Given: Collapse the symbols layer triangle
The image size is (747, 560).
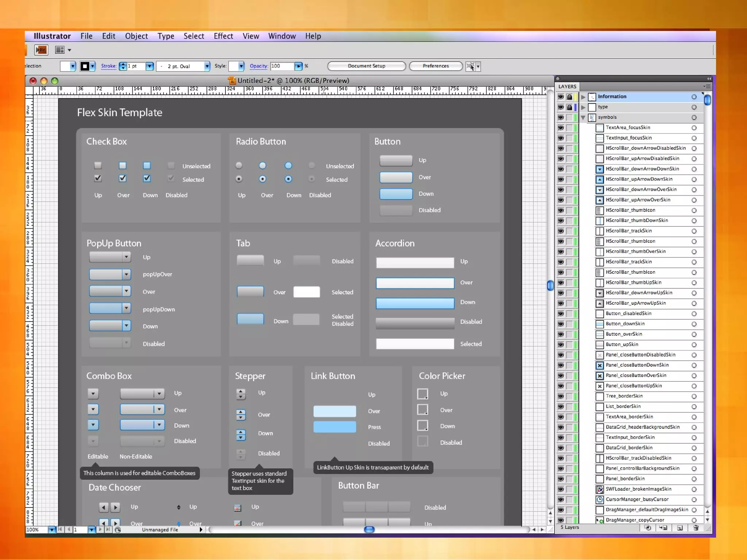Looking at the screenshot, I should 583,117.
